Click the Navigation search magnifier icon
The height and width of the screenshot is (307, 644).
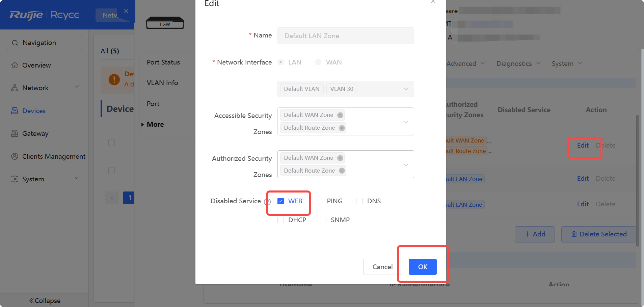pyautogui.click(x=15, y=43)
